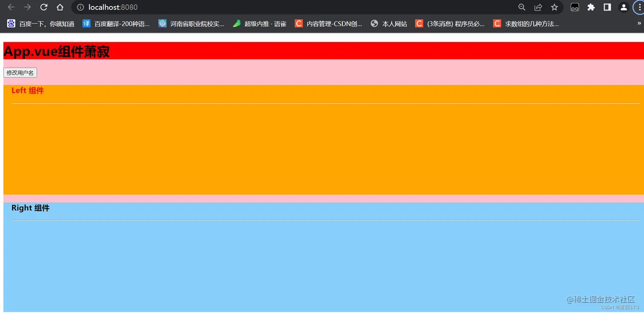This screenshot has height=313, width=644.
Task: Click the Right 组件 heading
Action: pos(31,208)
